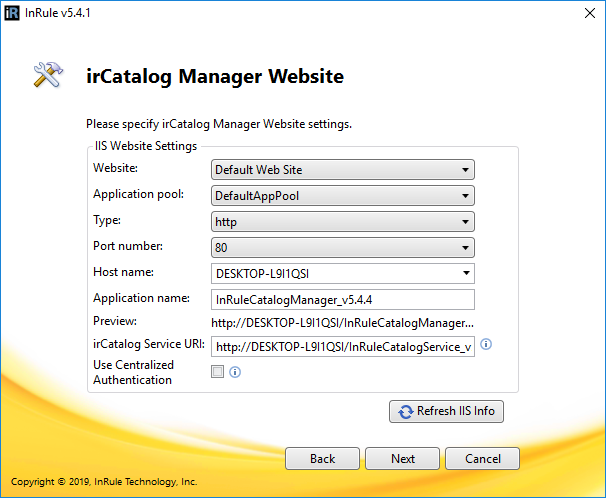Click the InRule logo in the title bar
Image resolution: width=606 pixels, height=498 pixels.
(x=12, y=13)
